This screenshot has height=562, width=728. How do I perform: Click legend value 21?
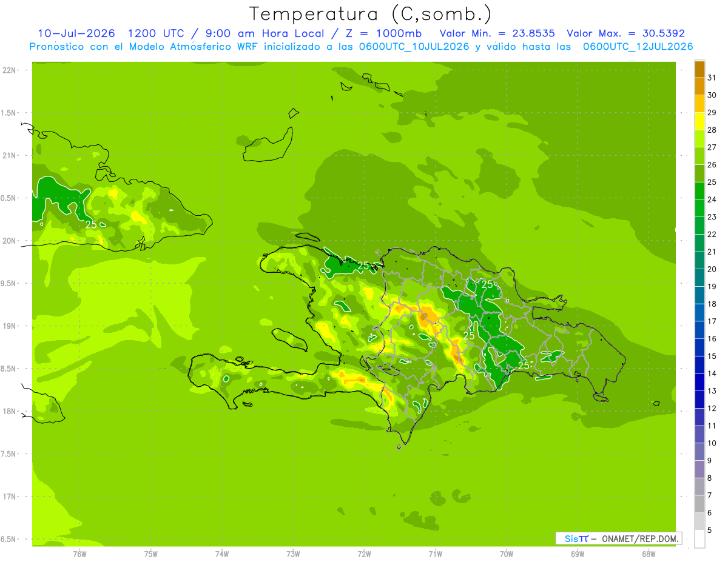click(x=712, y=252)
